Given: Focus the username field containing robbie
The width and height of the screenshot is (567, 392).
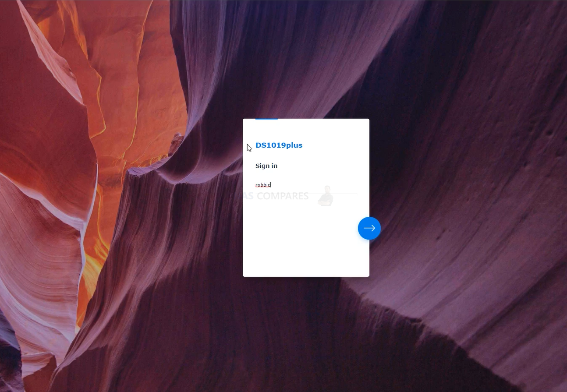Looking at the screenshot, I should [306, 185].
